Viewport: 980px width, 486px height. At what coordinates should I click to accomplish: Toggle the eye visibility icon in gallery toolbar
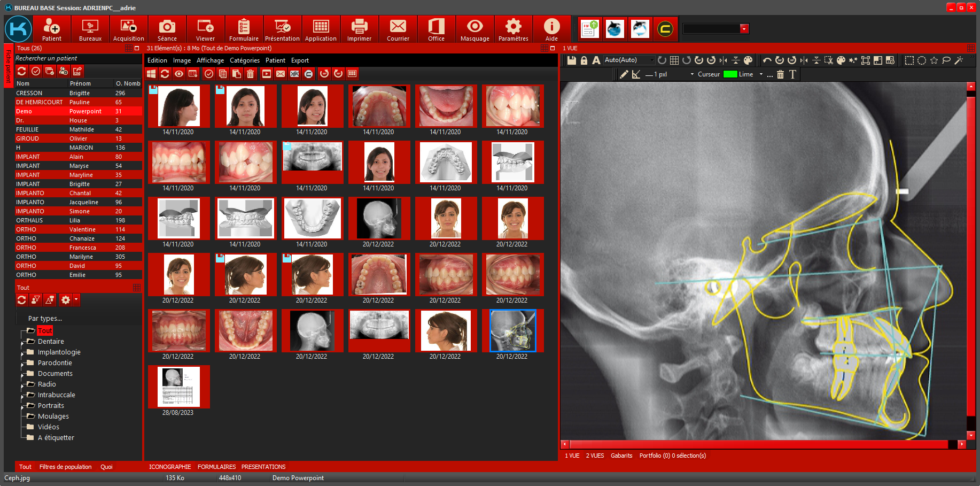point(179,74)
